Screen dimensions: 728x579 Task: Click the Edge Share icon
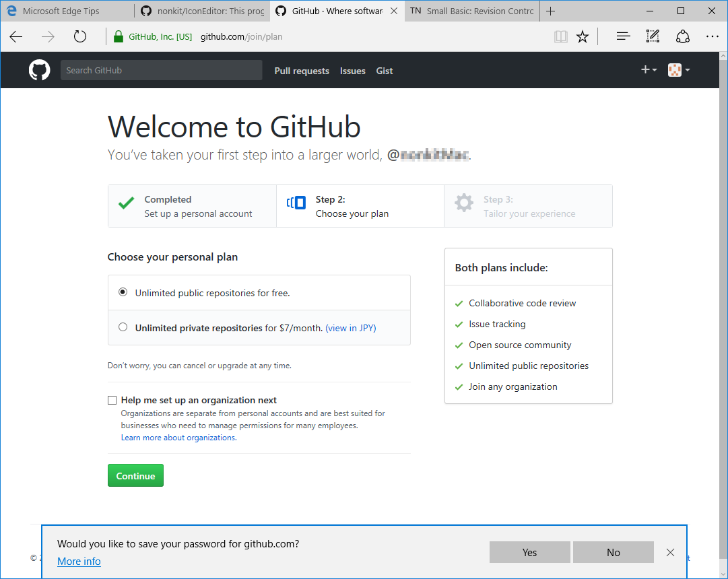(682, 36)
